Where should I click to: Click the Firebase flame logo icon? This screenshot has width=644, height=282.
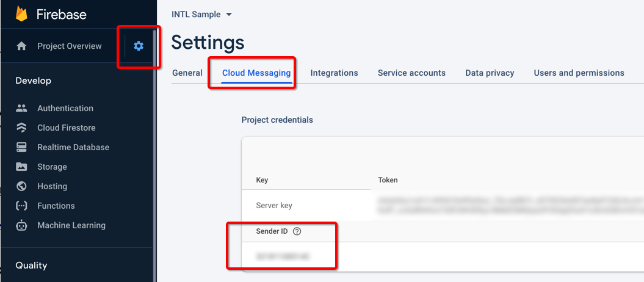tap(22, 13)
